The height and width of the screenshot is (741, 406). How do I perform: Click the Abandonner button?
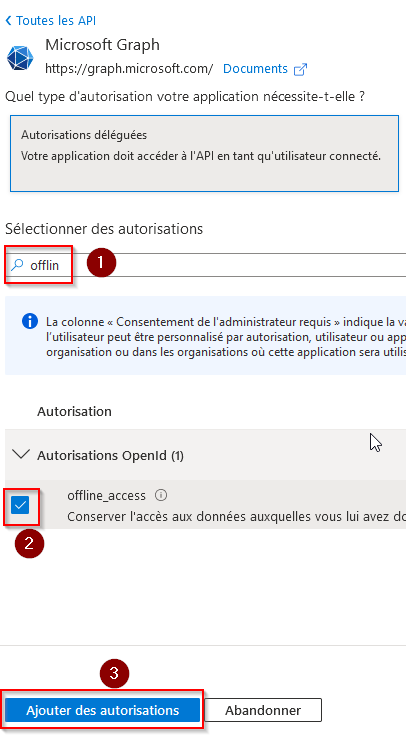click(263, 710)
